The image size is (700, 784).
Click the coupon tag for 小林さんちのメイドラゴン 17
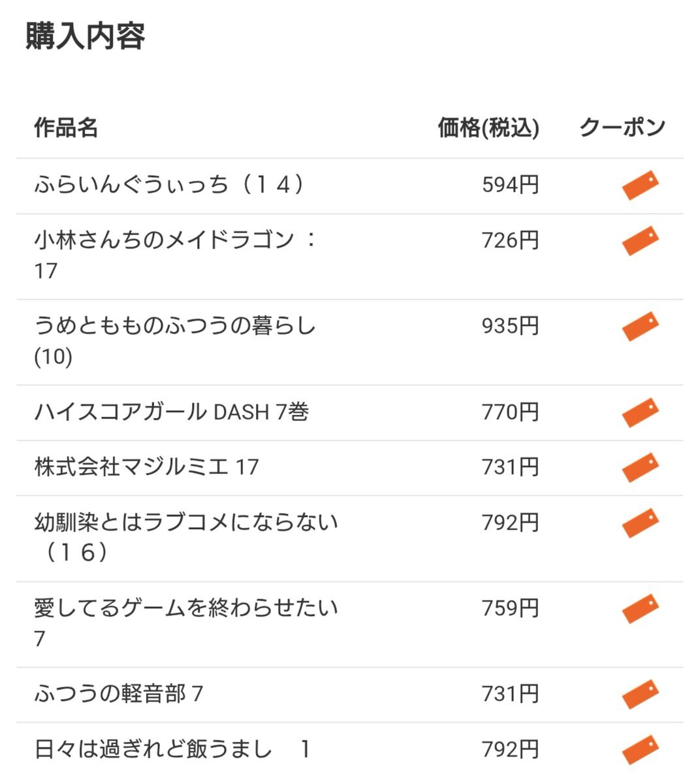[640, 240]
